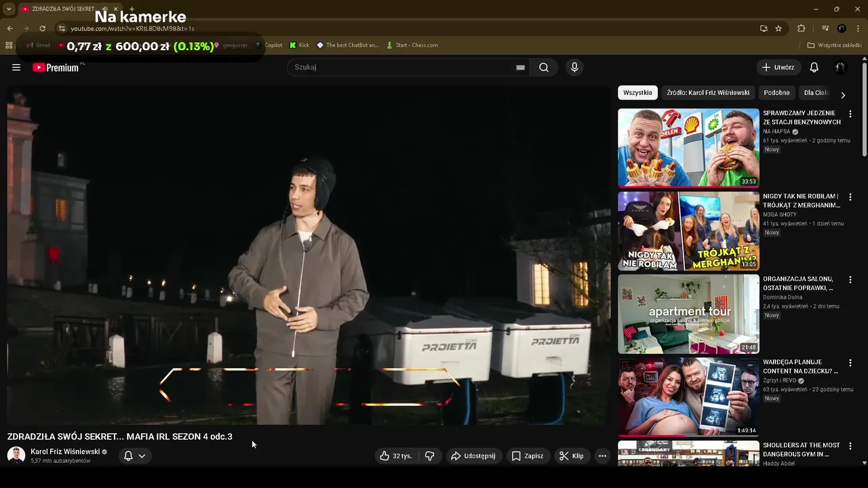The height and width of the screenshot is (488, 868).
Task: Open Chrome profile avatar in toolbar
Action: tap(842, 28)
